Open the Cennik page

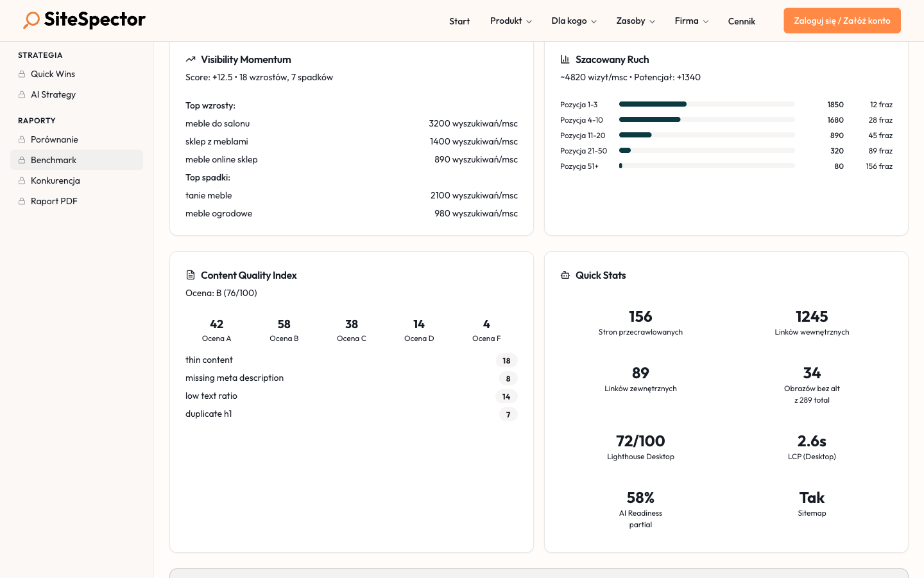[741, 21]
